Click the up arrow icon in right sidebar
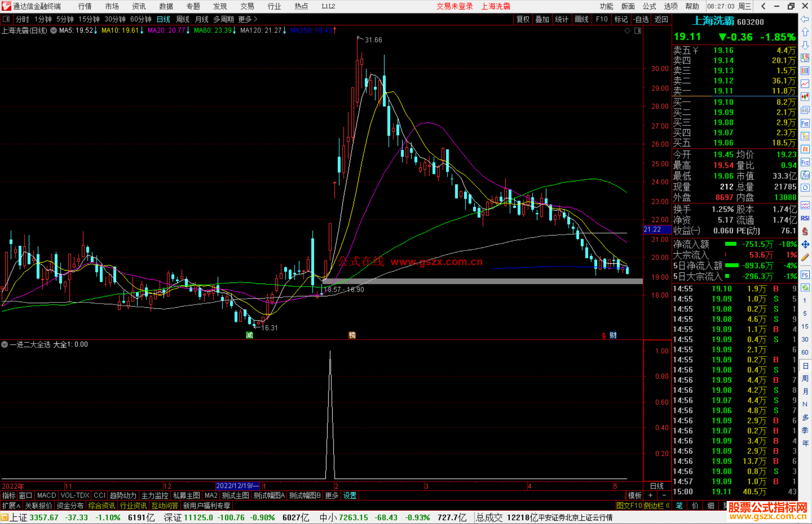Screen dimensions: 812x524 805,32
